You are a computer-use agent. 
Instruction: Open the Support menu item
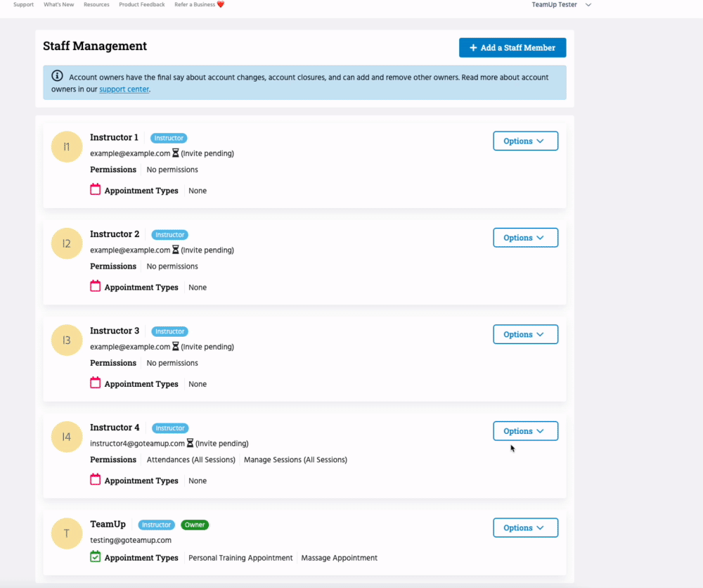click(x=23, y=5)
